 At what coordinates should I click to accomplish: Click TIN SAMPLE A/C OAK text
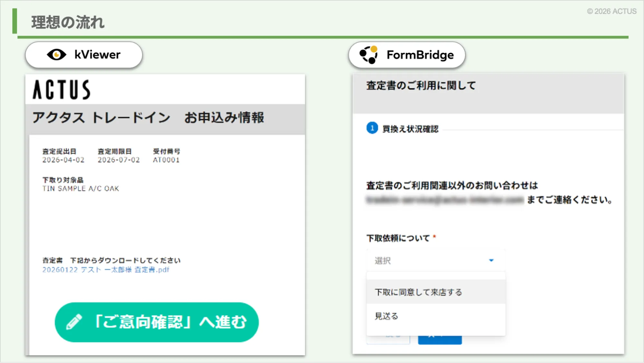point(81,188)
